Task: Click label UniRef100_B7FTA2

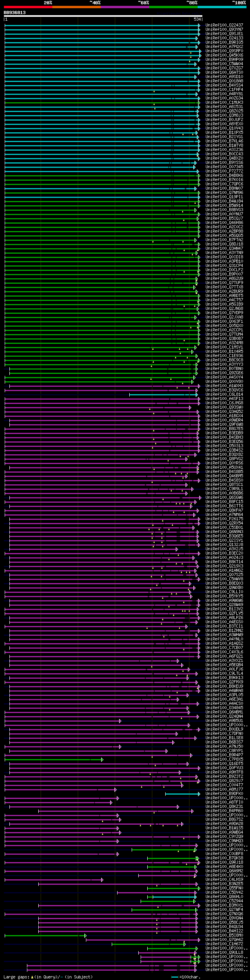Action: tap(224, 240)
